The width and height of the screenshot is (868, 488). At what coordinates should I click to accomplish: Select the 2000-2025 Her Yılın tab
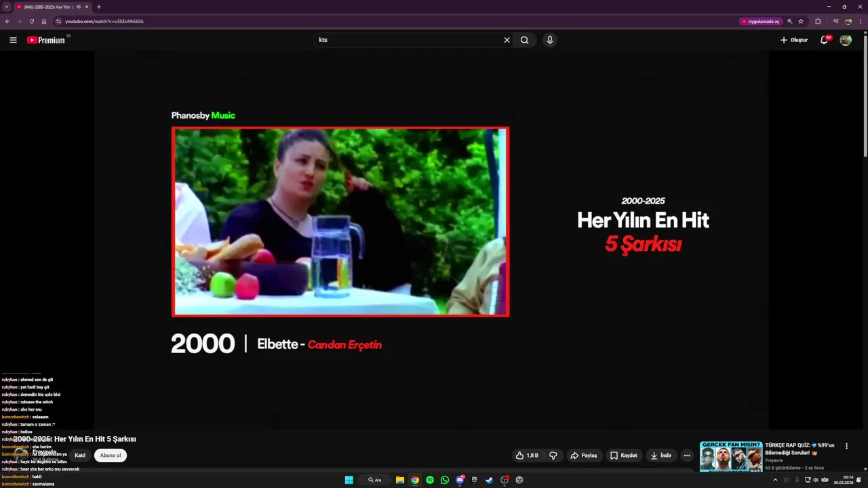(x=47, y=7)
